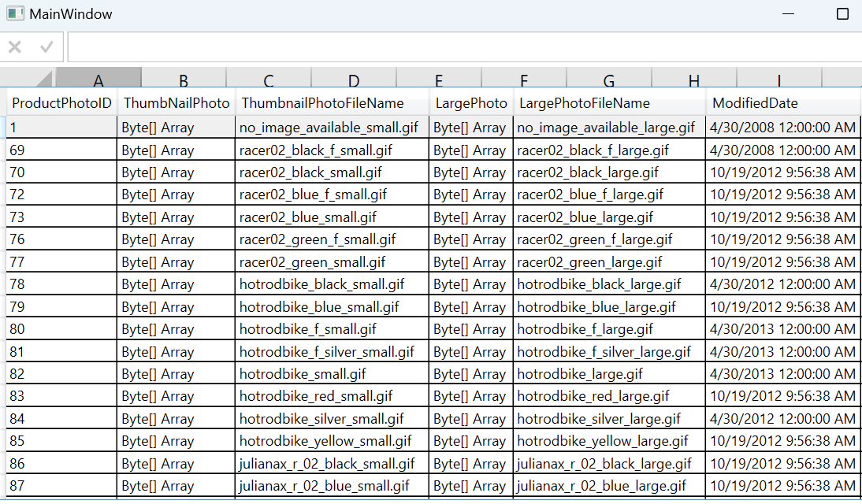Select column G header
This screenshot has height=504, width=862.
[x=609, y=80]
